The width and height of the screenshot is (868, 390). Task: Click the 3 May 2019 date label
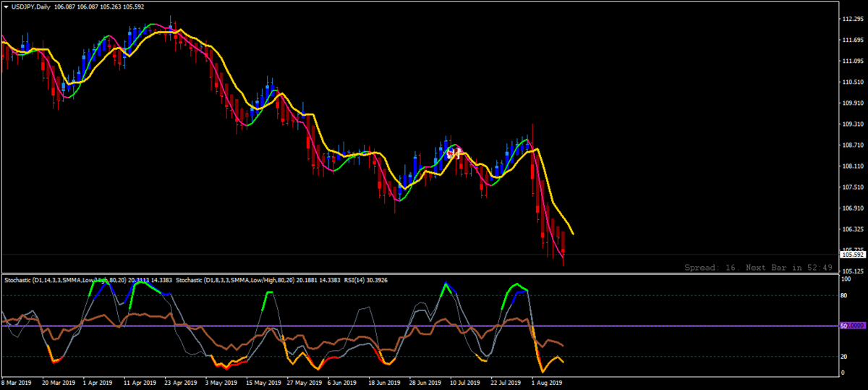click(x=220, y=382)
